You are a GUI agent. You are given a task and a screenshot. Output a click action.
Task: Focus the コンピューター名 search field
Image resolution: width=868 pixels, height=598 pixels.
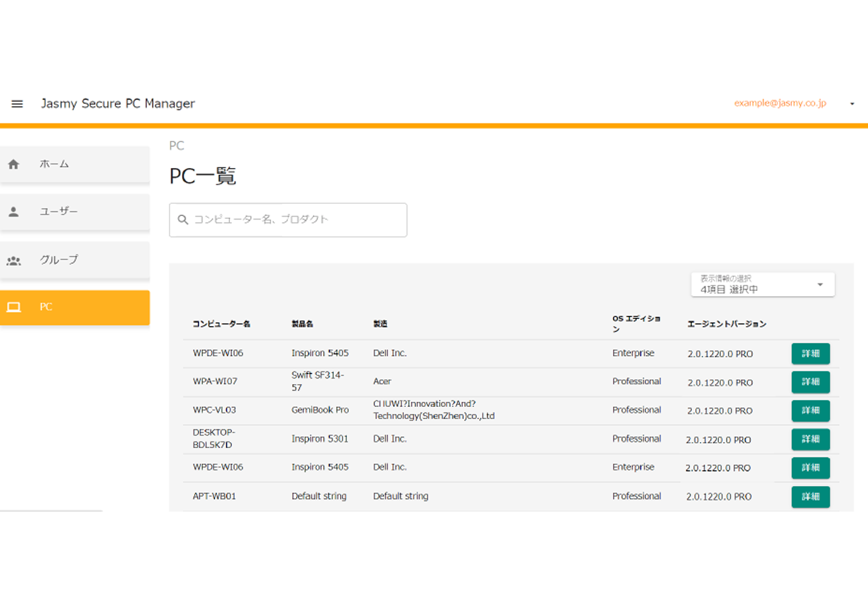[x=288, y=220]
